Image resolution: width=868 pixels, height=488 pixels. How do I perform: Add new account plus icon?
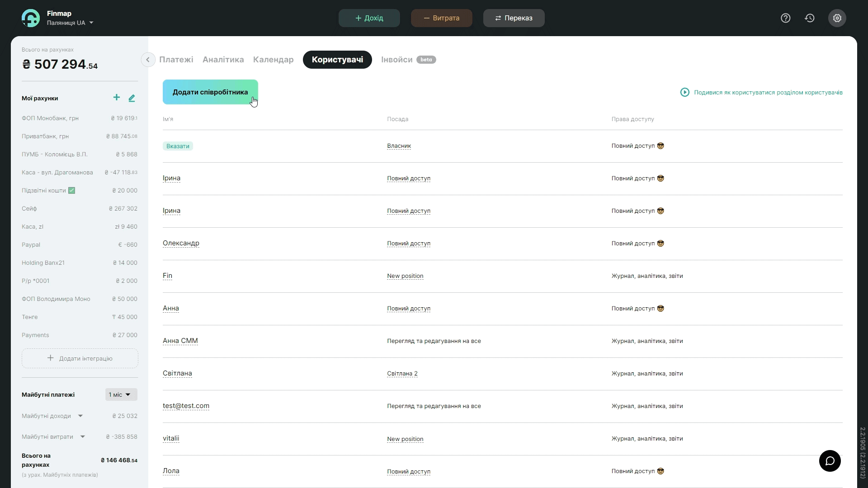[x=117, y=98]
